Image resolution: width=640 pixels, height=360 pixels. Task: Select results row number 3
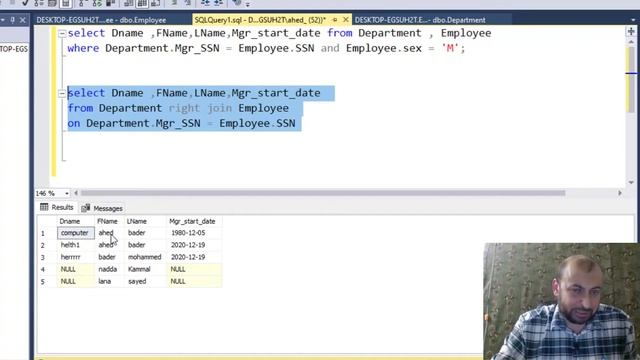coord(47,258)
